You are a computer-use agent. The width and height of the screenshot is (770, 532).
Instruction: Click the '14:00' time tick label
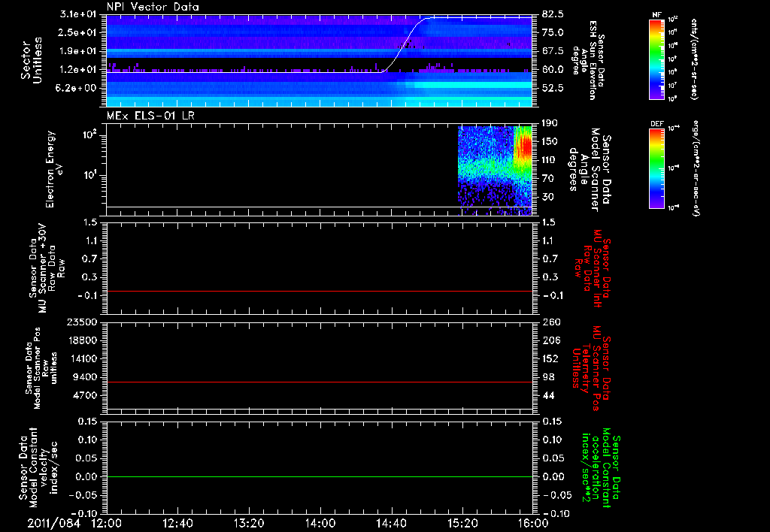point(320,523)
